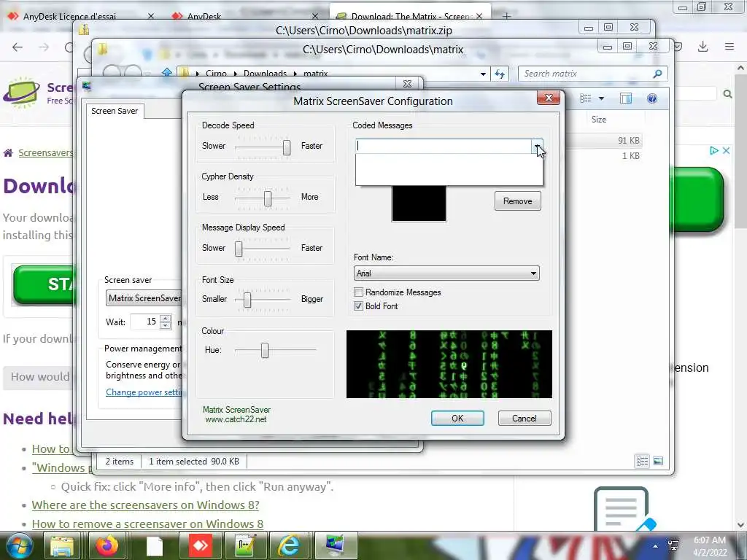Click OK in Matrix ScreenSaver Configuration
Viewport: 747px width, 560px height.
click(457, 418)
